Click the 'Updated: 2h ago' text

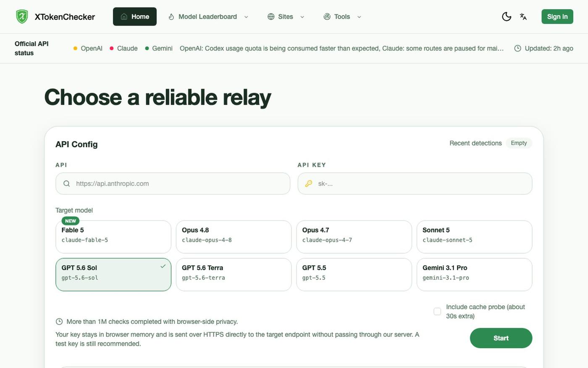click(549, 48)
